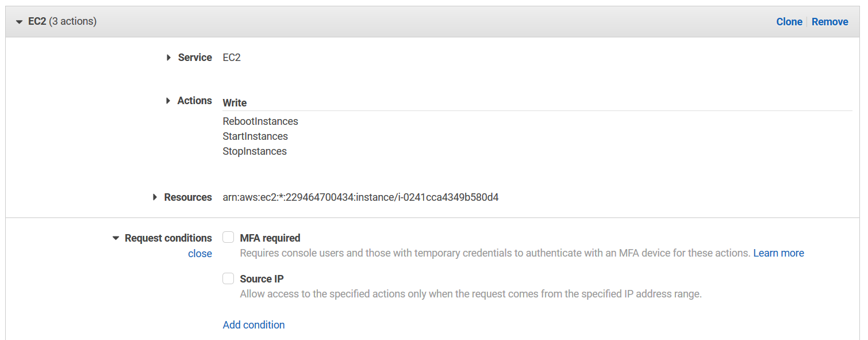Expand the Actions row triangle

click(x=168, y=101)
